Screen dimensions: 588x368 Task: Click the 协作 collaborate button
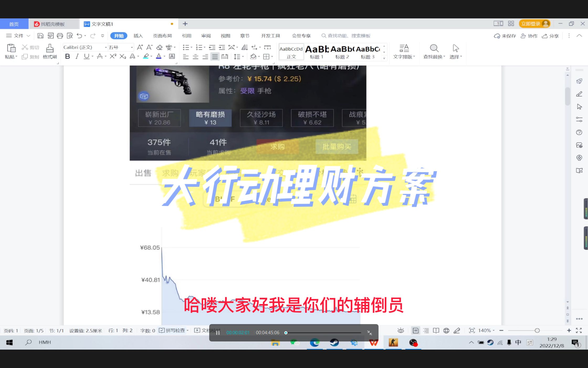click(529, 36)
